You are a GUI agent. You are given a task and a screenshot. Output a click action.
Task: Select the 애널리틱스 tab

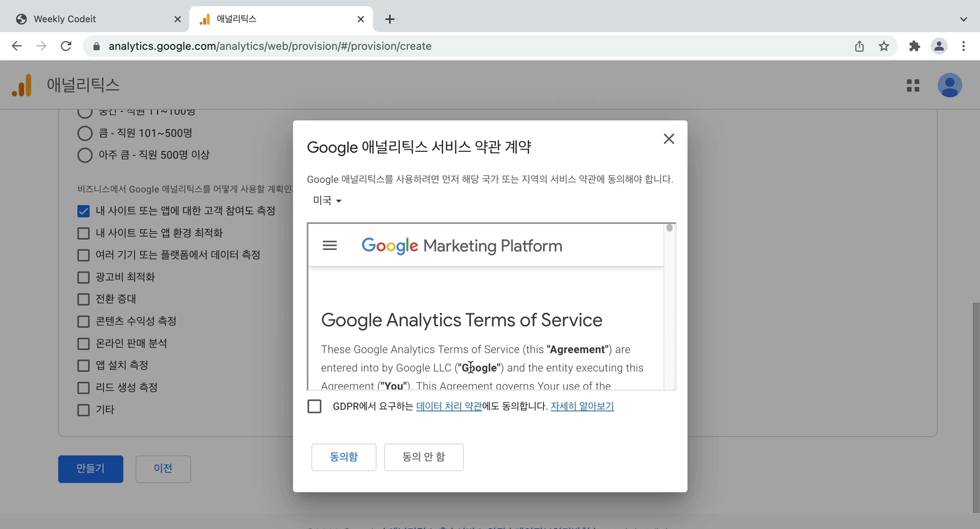click(281, 19)
